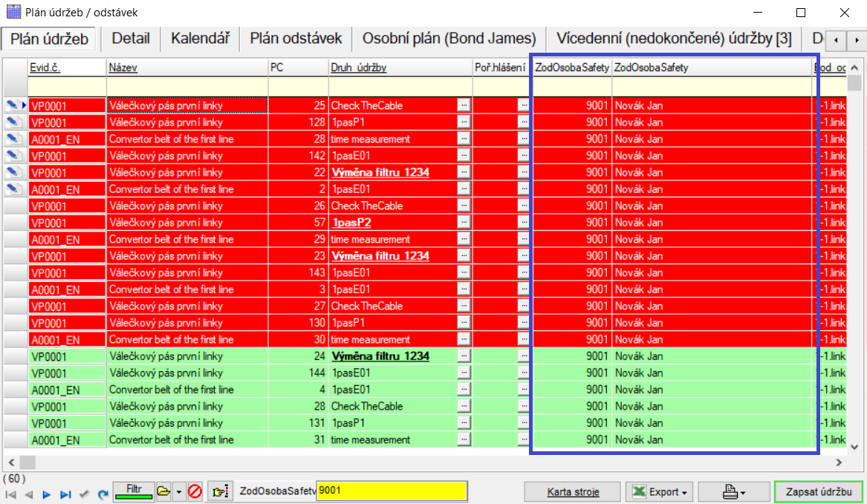Switch to the Kalendář tab
The width and height of the screenshot is (867, 504).
200,39
